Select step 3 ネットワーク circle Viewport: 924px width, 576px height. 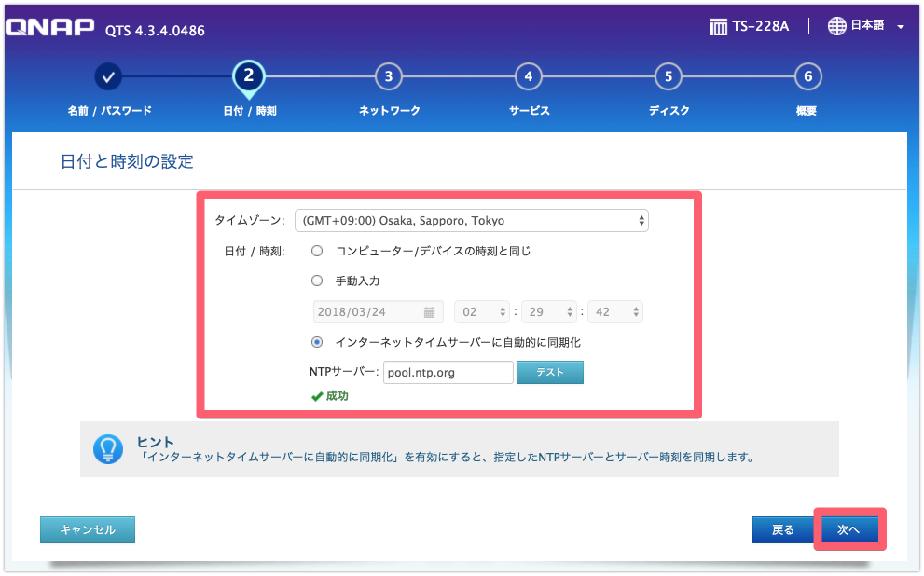click(388, 76)
